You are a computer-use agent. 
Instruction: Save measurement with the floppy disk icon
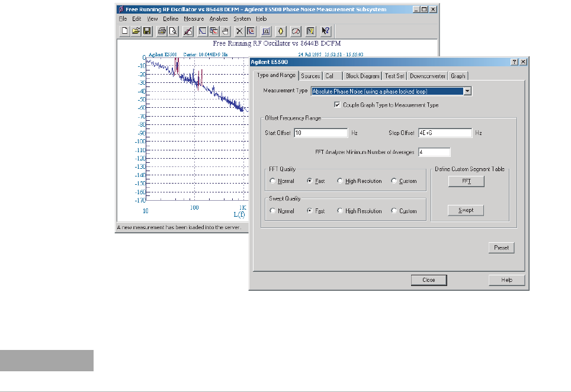click(146, 31)
